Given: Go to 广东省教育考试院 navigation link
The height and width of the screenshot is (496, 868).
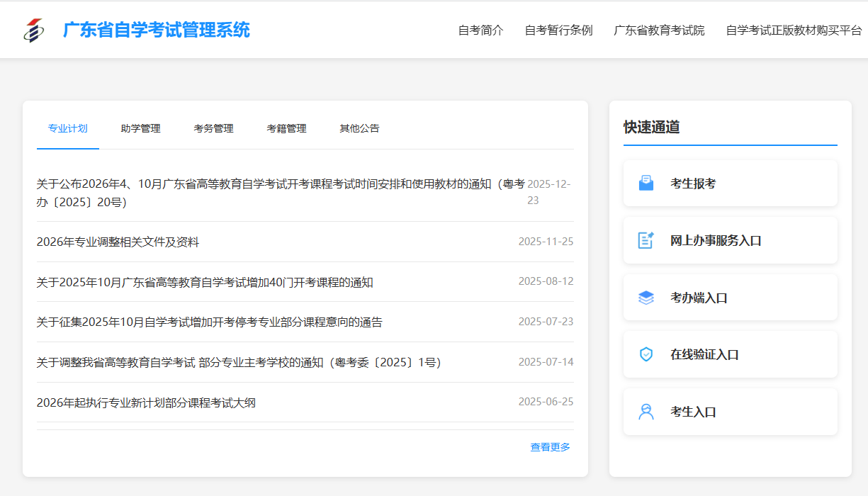Looking at the screenshot, I should 659,30.
